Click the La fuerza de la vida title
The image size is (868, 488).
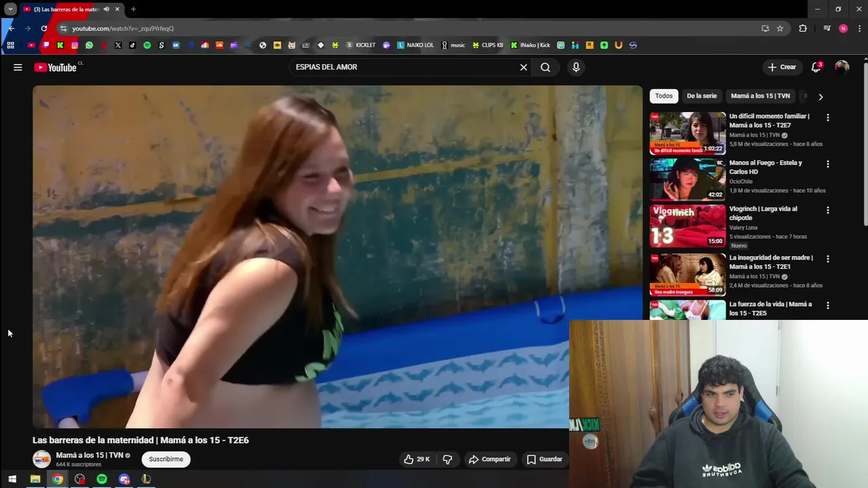click(x=770, y=308)
